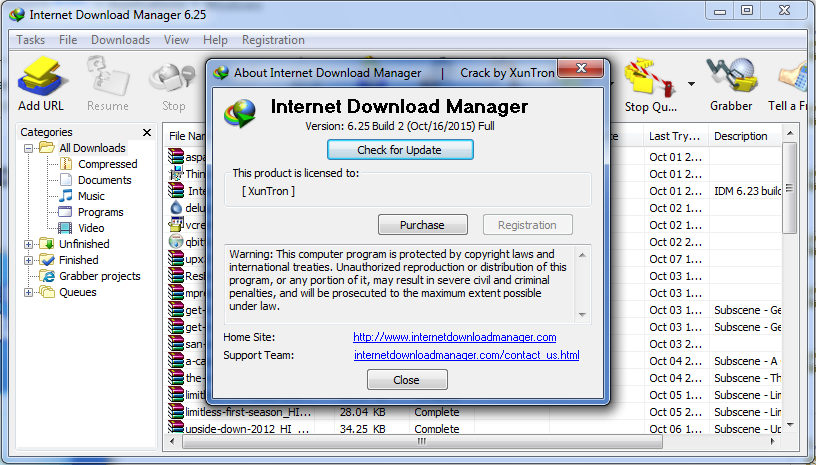Image resolution: width=816 pixels, height=465 pixels.
Task: Click the Last Try column header
Action: click(675, 136)
